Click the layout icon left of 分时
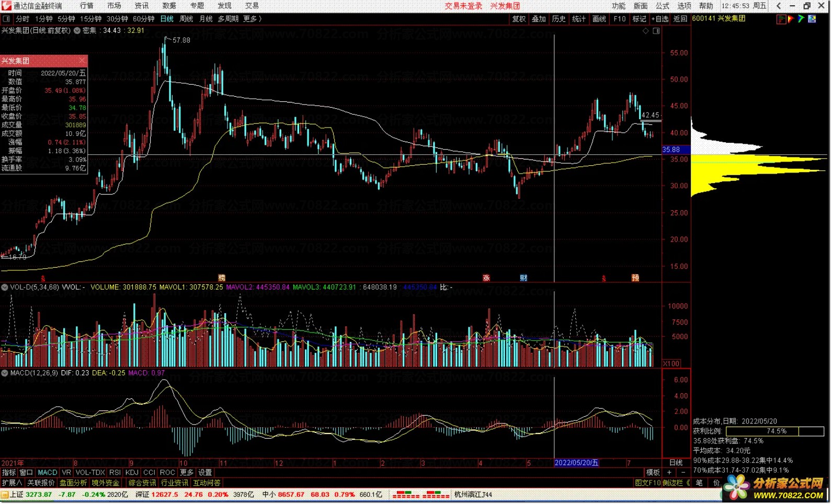This screenshot has height=504, width=832. pos(7,19)
